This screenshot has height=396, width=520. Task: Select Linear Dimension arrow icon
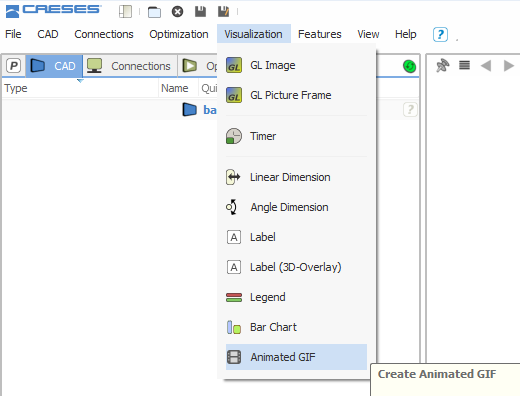pyautogui.click(x=233, y=177)
